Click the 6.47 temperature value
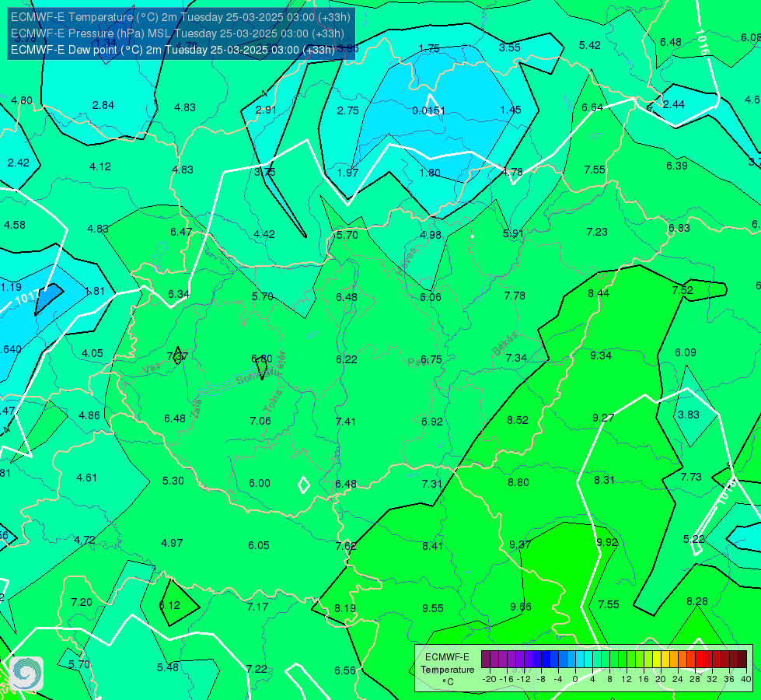 click(181, 233)
